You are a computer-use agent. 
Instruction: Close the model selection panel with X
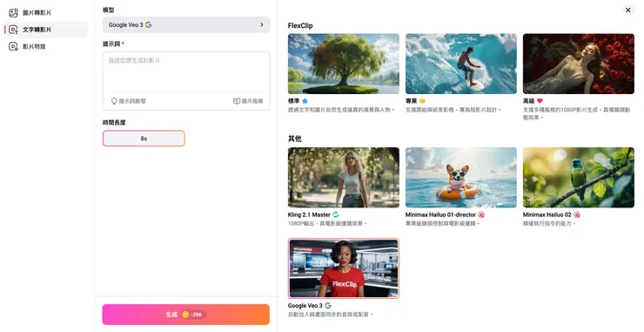click(628, 10)
